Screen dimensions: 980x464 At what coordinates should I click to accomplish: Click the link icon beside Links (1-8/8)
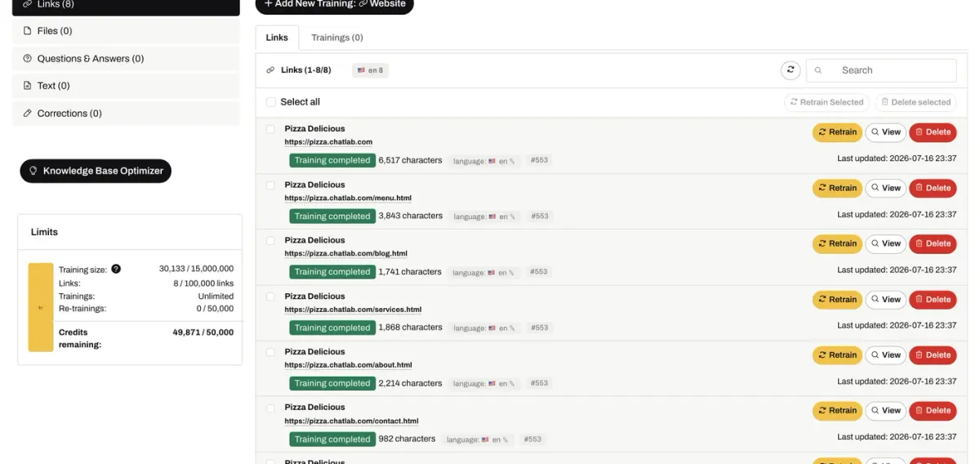pos(270,70)
